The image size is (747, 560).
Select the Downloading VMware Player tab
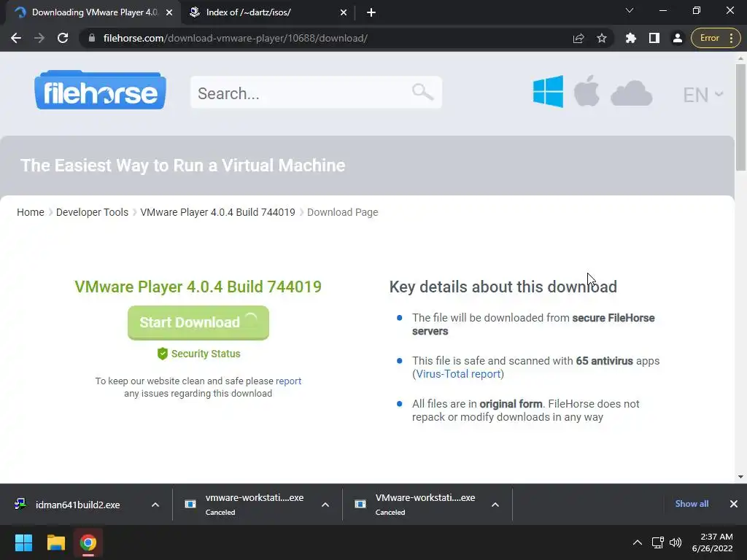tap(93, 12)
